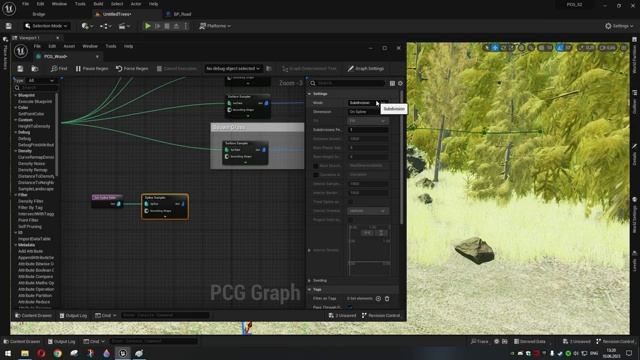Select Density Noise in palette list
640x360 pixels.
(x=31, y=164)
